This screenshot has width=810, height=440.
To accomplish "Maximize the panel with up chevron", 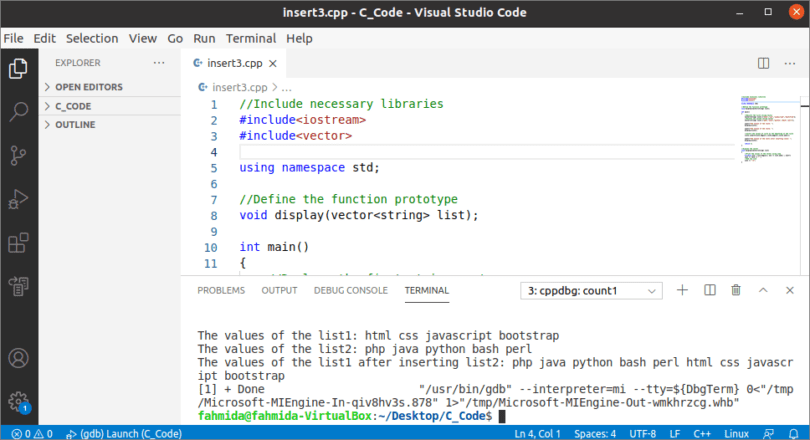I will tap(763, 290).
